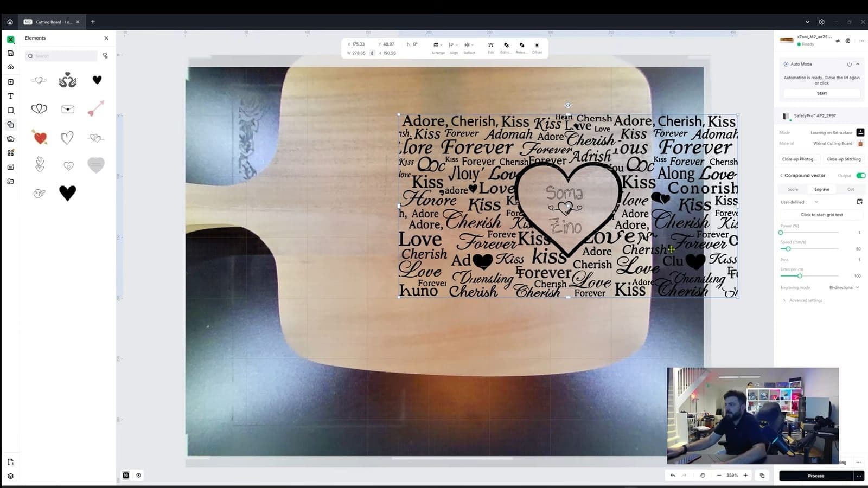The width and height of the screenshot is (868, 488).
Task: Click the Elements search field
Action: pyautogui.click(x=61, y=56)
